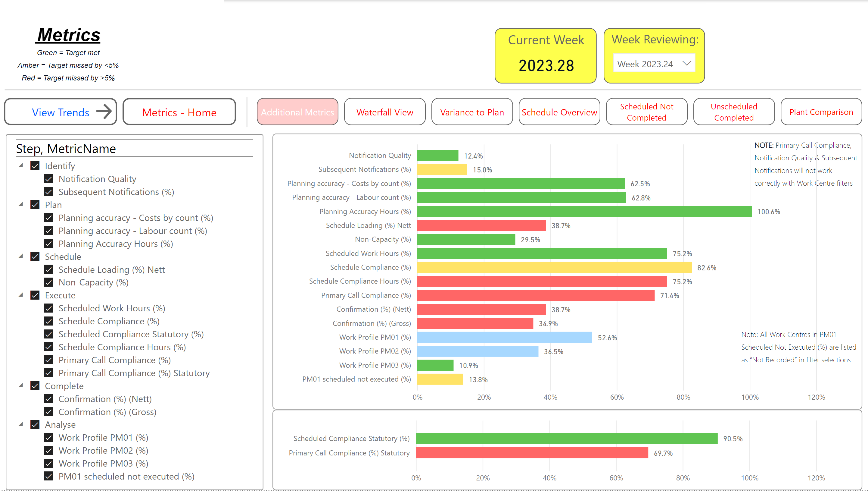Navigate to Plant Comparison page
Image resolution: width=868 pixels, height=491 pixels.
(x=821, y=112)
